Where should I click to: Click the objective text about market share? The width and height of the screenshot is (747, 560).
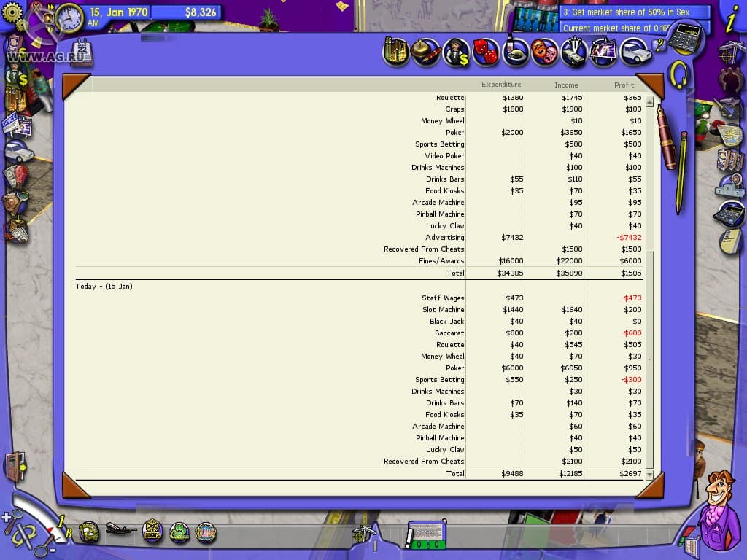(635, 12)
